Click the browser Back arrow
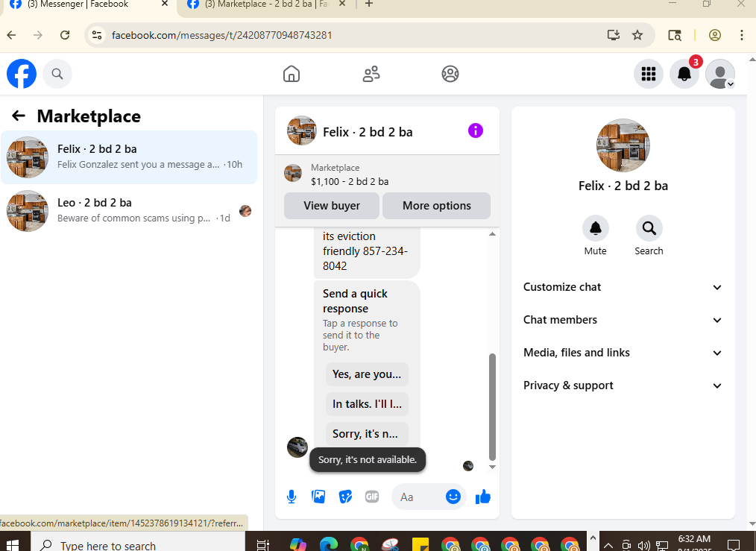756x551 pixels. [x=12, y=35]
